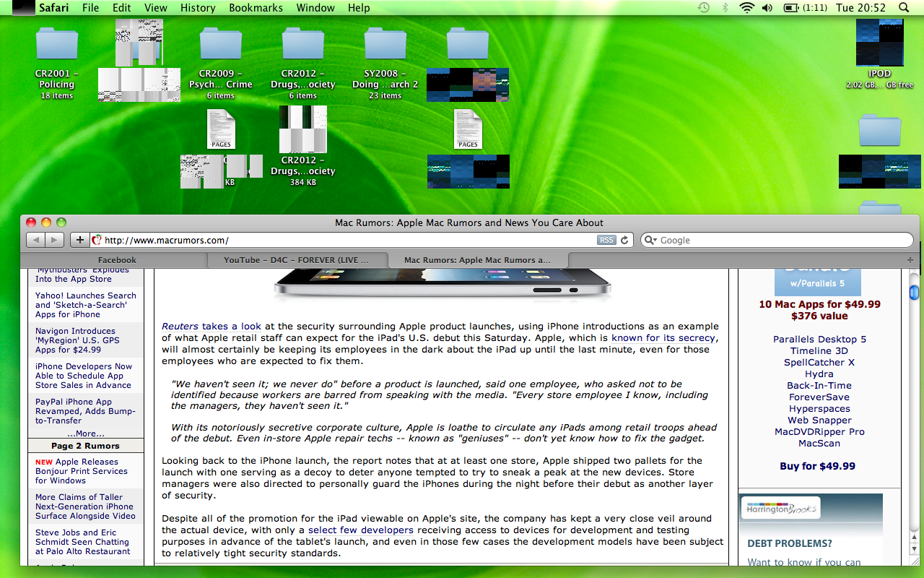This screenshot has height=578, width=924.
Task: Select the IPOD drive icon
Action: (879, 43)
